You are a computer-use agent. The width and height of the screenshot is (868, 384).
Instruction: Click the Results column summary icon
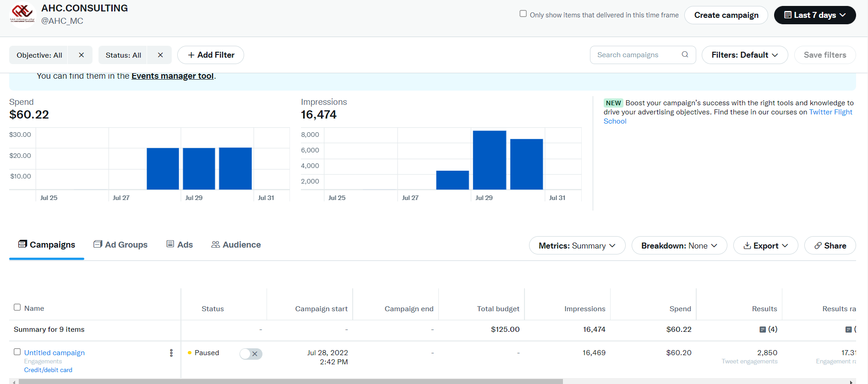pos(763,330)
